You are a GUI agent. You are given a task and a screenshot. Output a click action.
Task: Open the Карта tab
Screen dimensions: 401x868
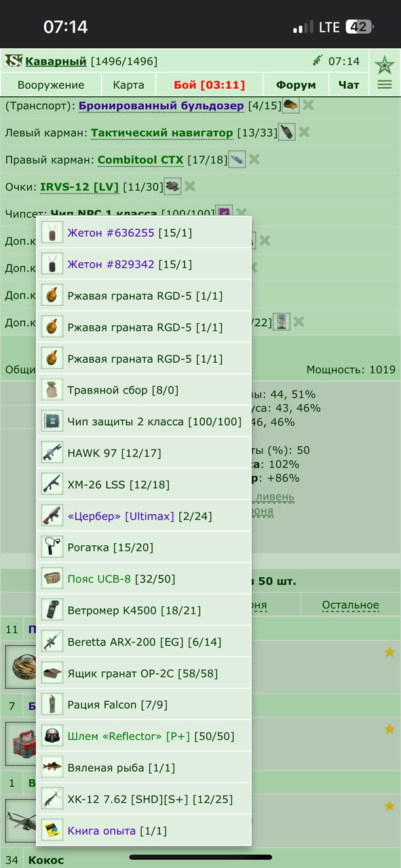(x=129, y=85)
